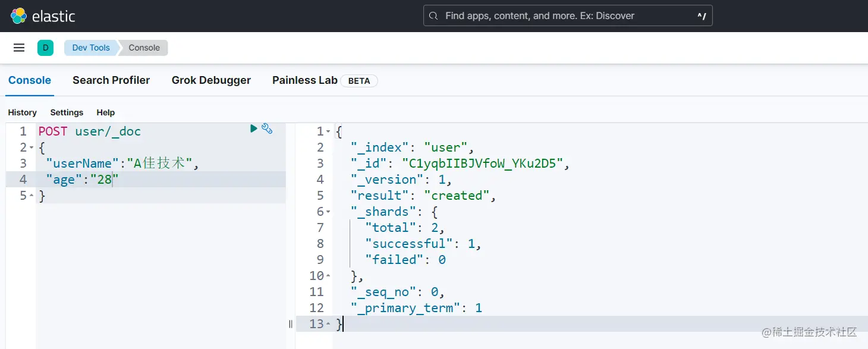The width and height of the screenshot is (868, 349).
Task: Open the hamburger navigation menu
Action: coord(19,48)
